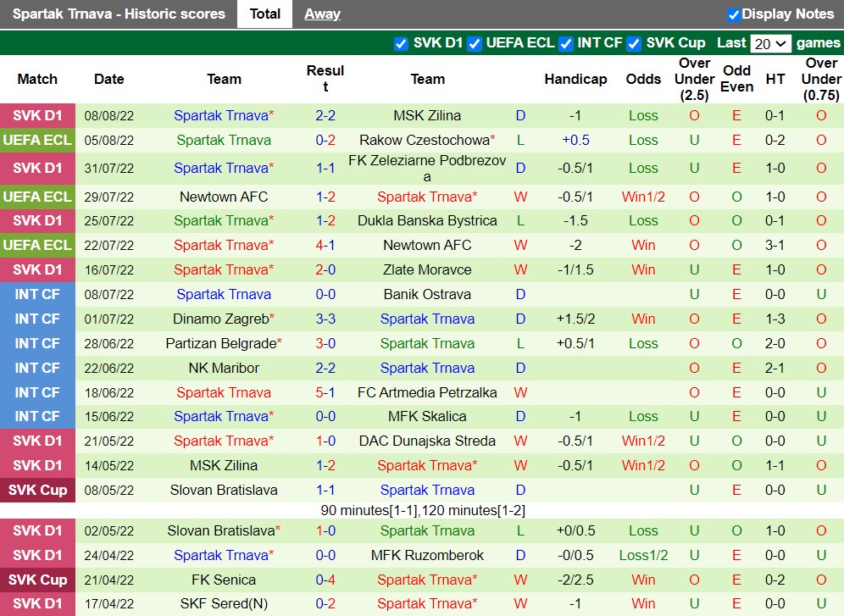This screenshot has height=616, width=844.
Task: Select the SVK D1 badge beside Dukla Banska Bystrica row
Action: (x=37, y=221)
